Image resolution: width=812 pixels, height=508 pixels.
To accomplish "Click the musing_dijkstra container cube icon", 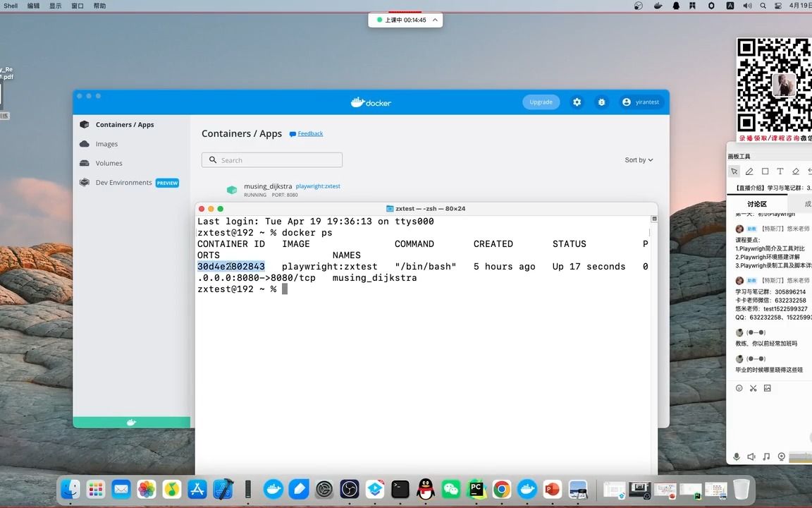I will (232, 190).
